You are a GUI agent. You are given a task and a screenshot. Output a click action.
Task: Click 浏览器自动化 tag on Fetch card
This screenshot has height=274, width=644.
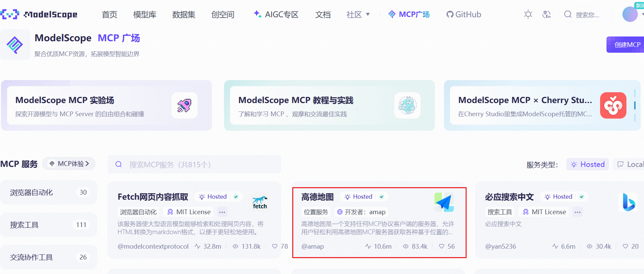click(139, 212)
